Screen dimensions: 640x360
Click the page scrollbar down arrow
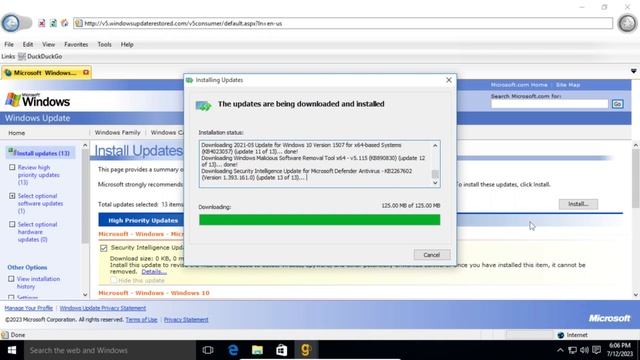pyautogui.click(x=636, y=295)
